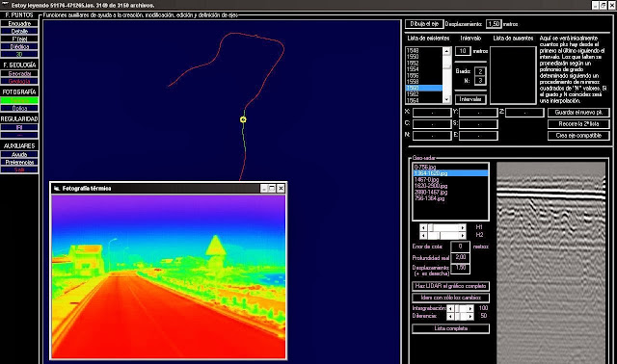Image resolution: width=617 pixels, height=364 pixels.
Task: Click the Intervalo metros input field
Action: coord(463,51)
